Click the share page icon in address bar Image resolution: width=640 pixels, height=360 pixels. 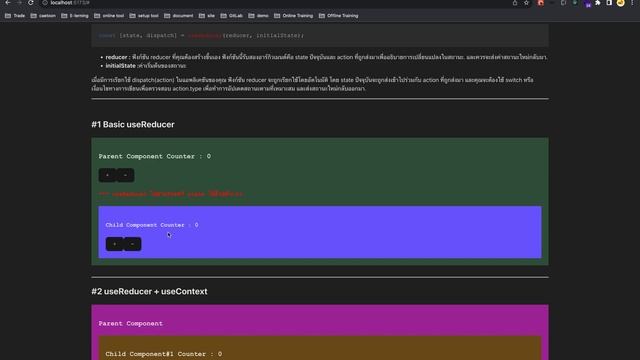[515, 3]
